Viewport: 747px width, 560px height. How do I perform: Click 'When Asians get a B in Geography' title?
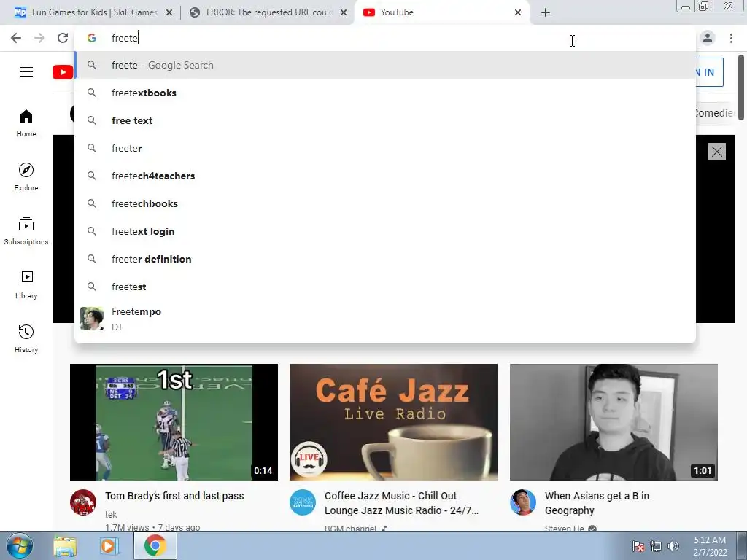click(597, 503)
